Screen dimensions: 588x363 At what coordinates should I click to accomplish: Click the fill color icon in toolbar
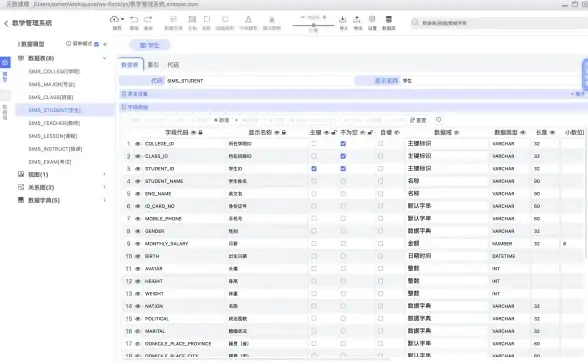(x=272, y=19)
